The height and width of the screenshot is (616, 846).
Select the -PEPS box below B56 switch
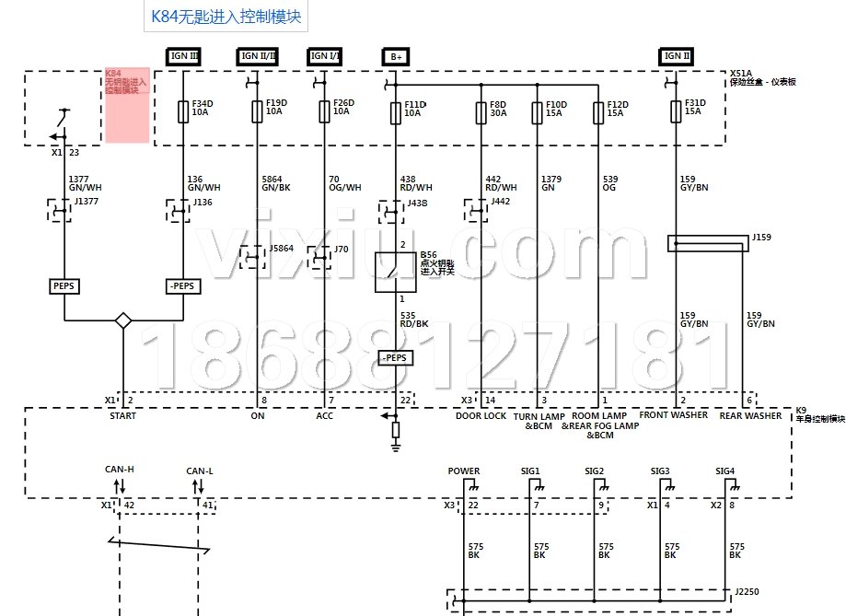coord(396,357)
